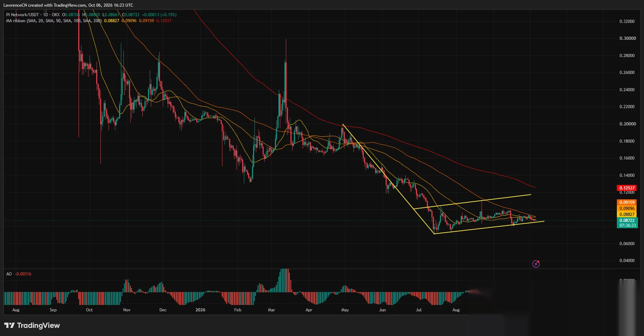
Task: Click the red 0.12537 value in MA legend
Action: 164,21
